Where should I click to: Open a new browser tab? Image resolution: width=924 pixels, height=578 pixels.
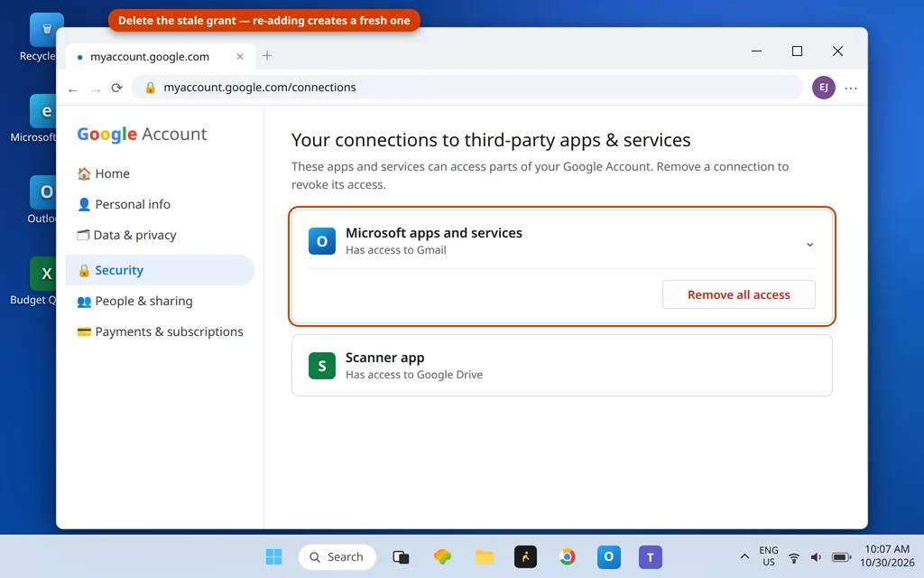[267, 55]
